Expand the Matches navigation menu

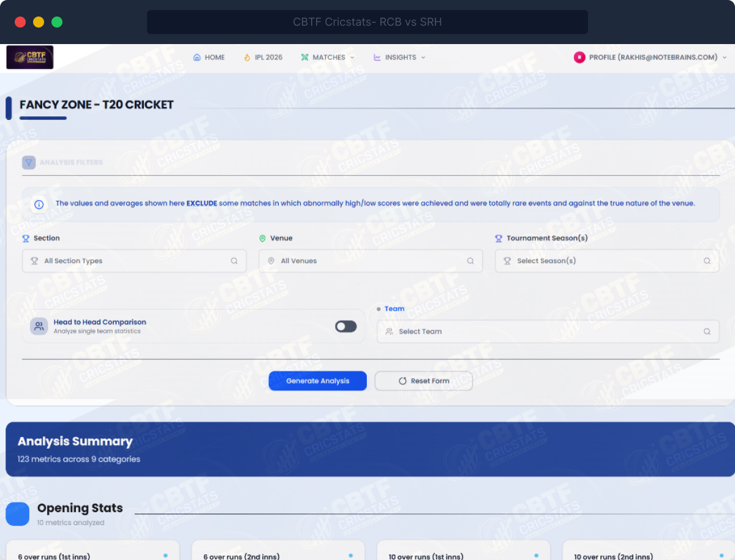(328, 58)
